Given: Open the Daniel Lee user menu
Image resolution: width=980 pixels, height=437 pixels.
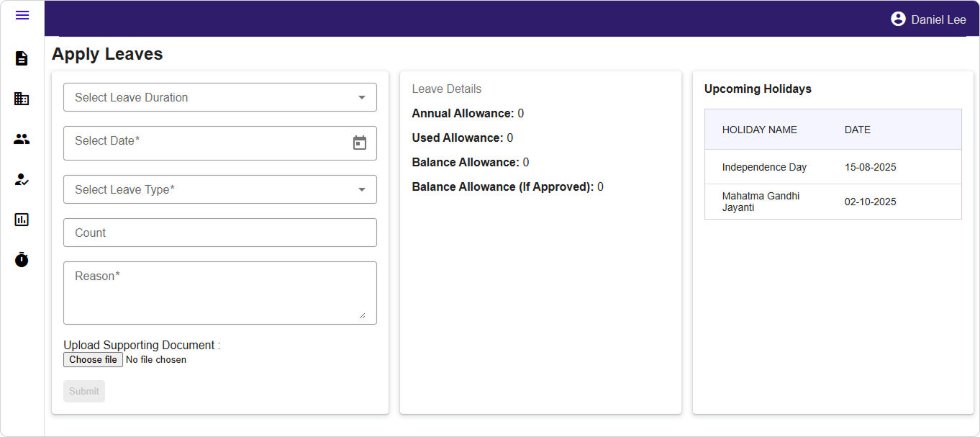Looking at the screenshot, I should [938, 19].
